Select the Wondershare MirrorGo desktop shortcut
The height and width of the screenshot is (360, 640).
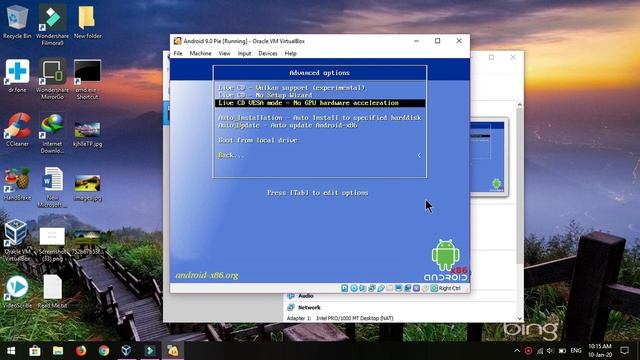[x=52, y=78]
